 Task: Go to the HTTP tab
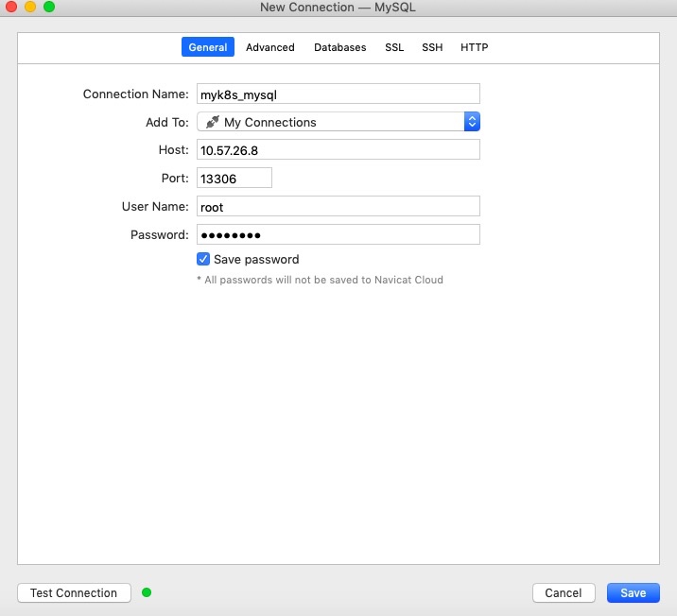[x=474, y=47]
